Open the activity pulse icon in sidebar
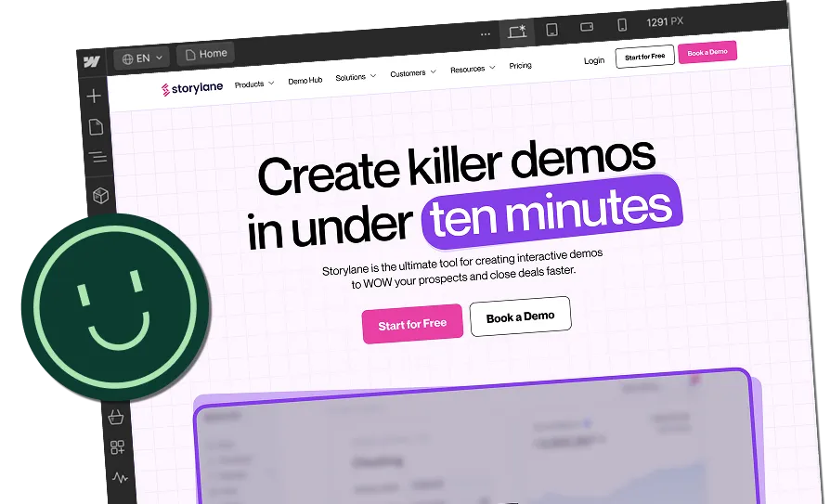This screenshot has height=504, width=830. [x=120, y=478]
